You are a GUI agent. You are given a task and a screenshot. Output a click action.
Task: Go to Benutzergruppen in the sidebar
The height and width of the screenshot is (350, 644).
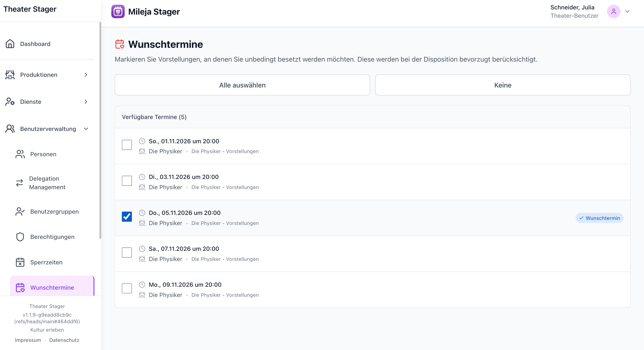[x=54, y=211]
